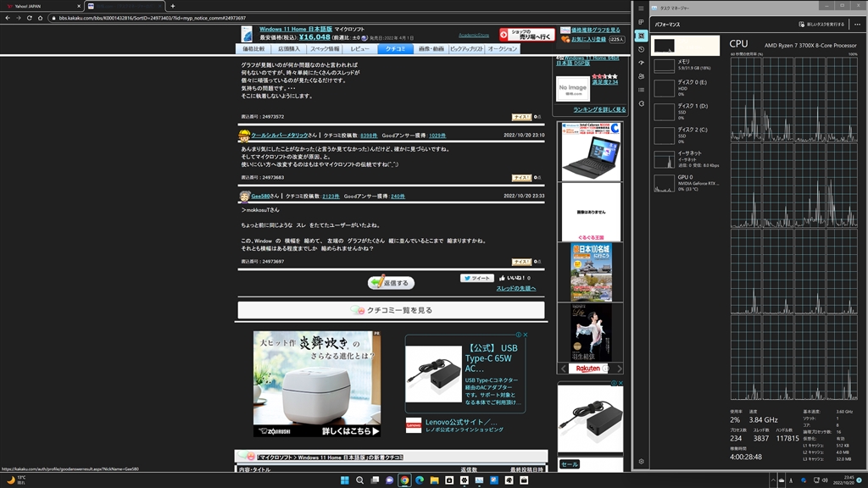Open Windows 11 Home 日本語版 product link
Image resolution: width=868 pixels, height=488 pixels.
coord(296,30)
